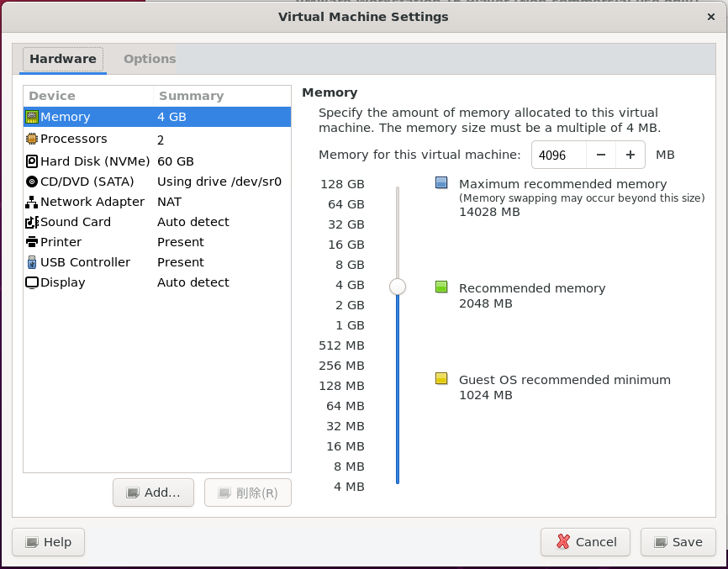Image resolution: width=728 pixels, height=569 pixels.
Task: Select Hard Disk summary 60 GB
Action: point(176,161)
